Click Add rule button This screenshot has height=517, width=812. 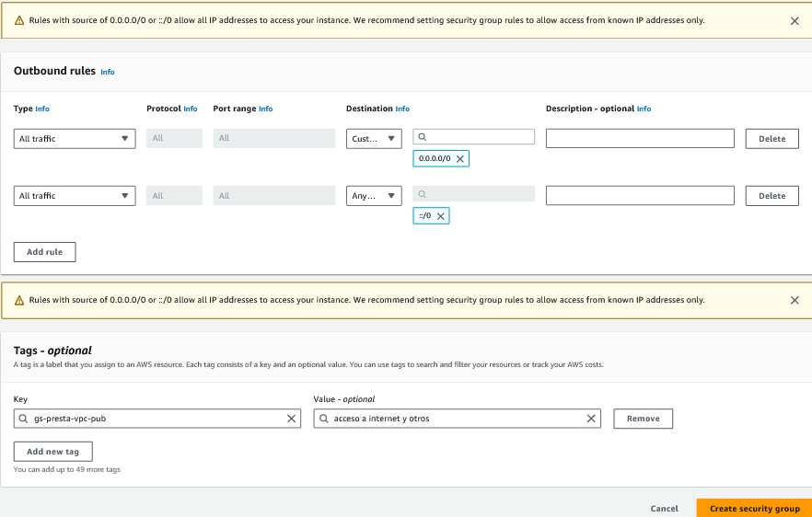44,252
